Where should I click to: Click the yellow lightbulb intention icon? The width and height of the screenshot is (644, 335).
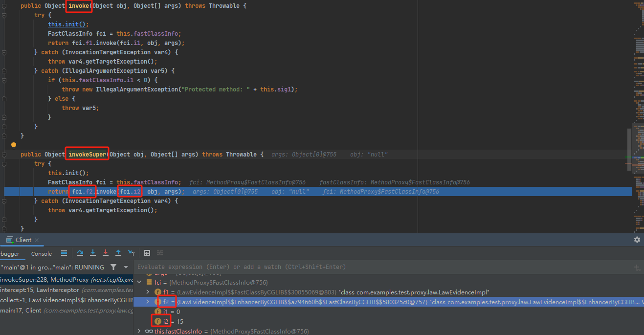(14, 146)
